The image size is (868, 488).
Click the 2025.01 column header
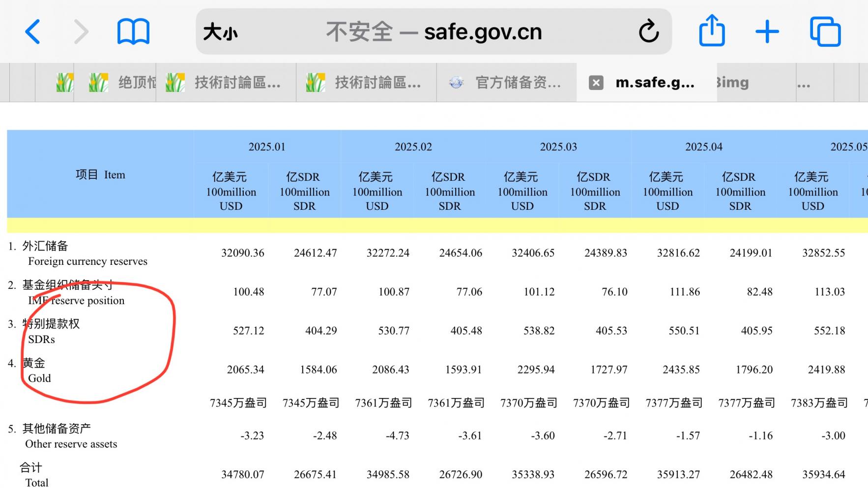click(267, 147)
